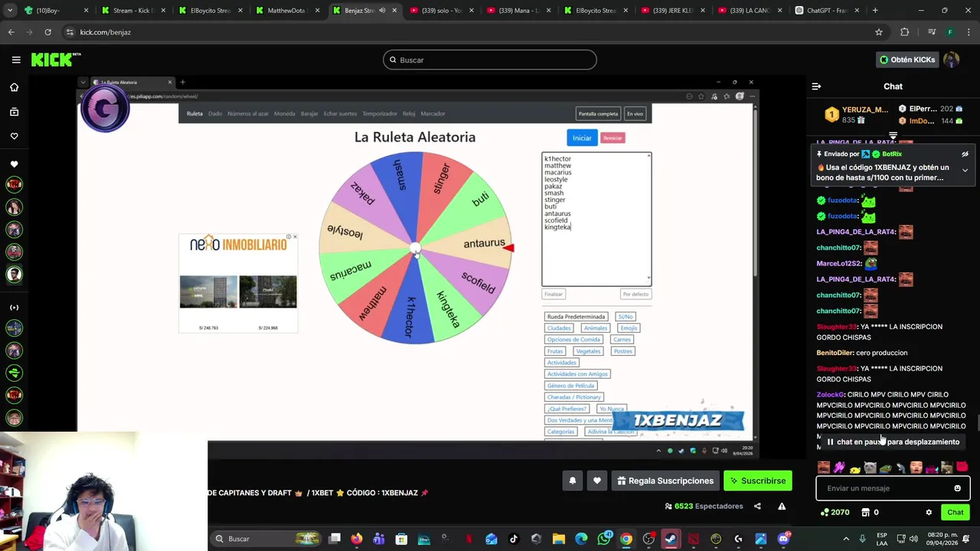Screen dimensions: 980x551
Task: Open chat settings gear icon
Action: click(x=929, y=512)
